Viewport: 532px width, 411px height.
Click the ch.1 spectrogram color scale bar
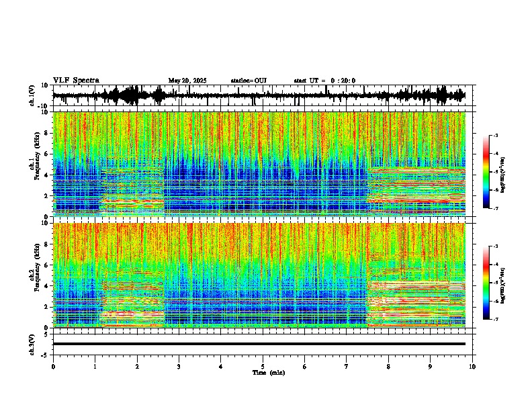point(486,172)
